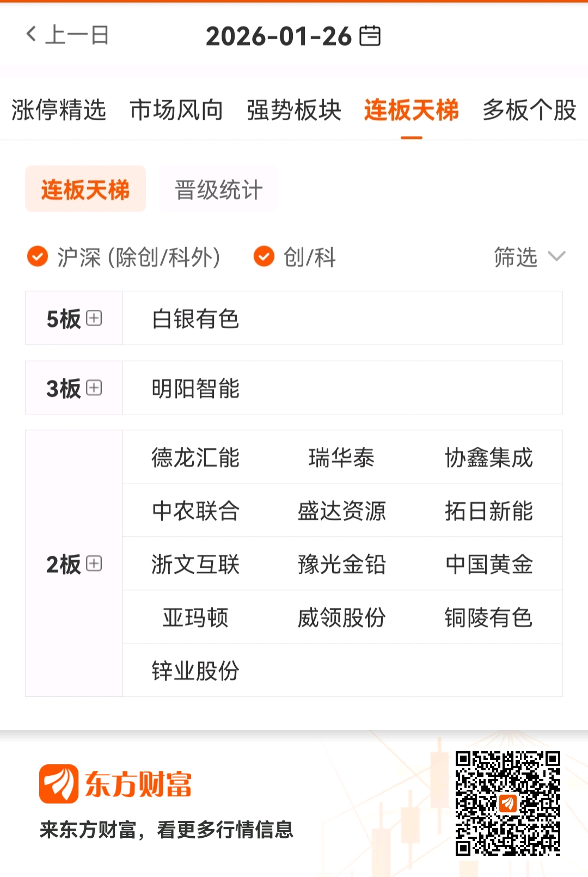This screenshot has height=877, width=588.
Task: Switch to the 强势板块 tab
Action: [294, 110]
